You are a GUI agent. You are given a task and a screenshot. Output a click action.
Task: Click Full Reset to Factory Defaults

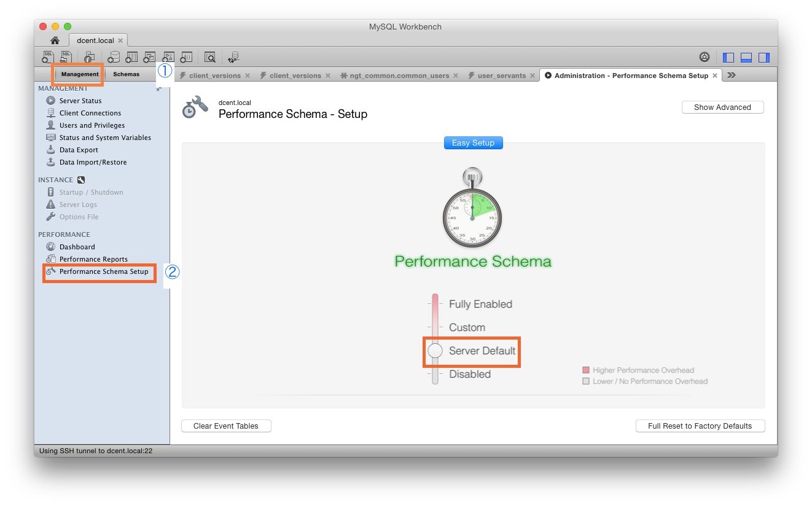(700, 426)
